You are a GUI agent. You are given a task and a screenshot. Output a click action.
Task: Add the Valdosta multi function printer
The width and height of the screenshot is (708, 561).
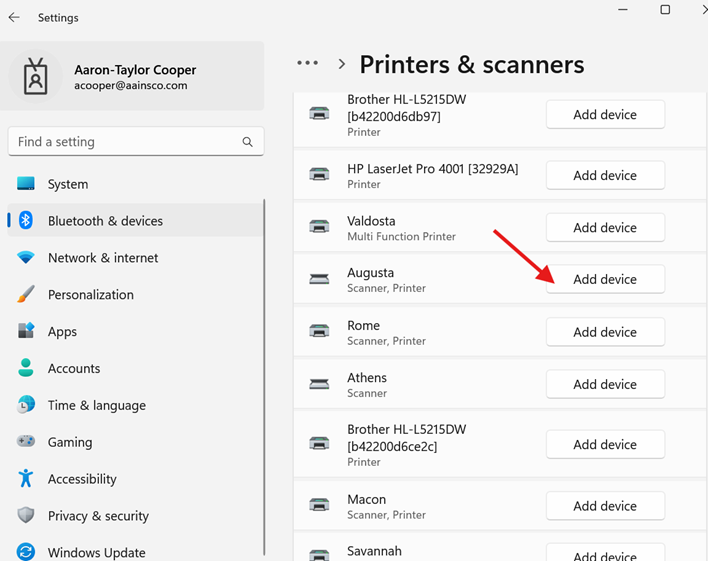pyautogui.click(x=604, y=227)
